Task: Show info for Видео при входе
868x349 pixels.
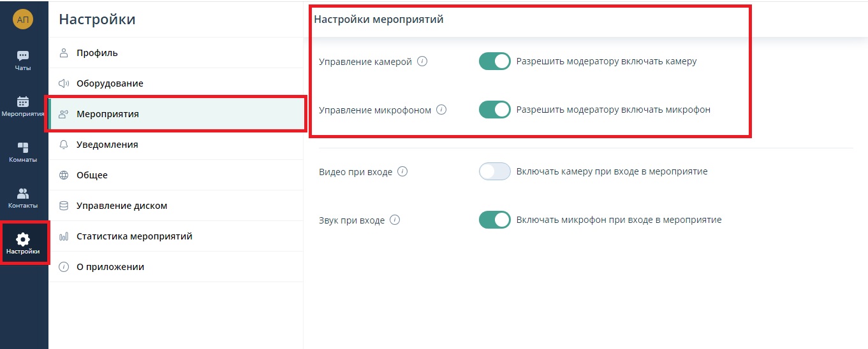Action: (402, 171)
